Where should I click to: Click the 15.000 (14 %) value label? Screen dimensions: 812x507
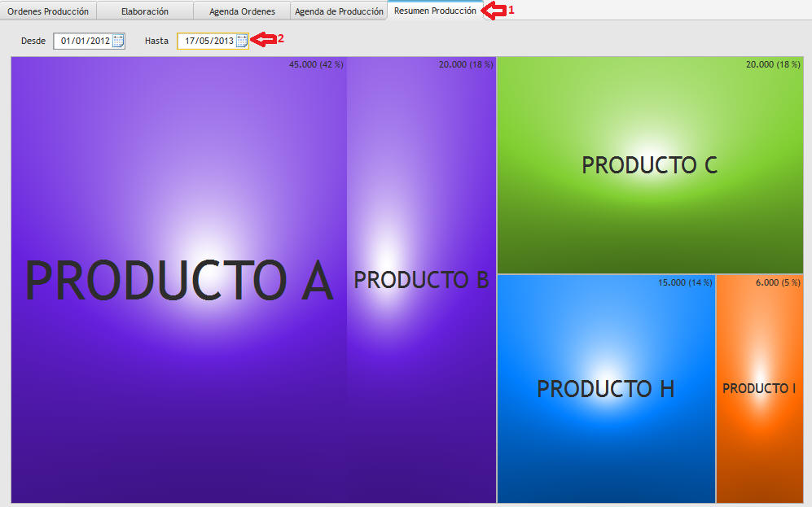tap(685, 282)
